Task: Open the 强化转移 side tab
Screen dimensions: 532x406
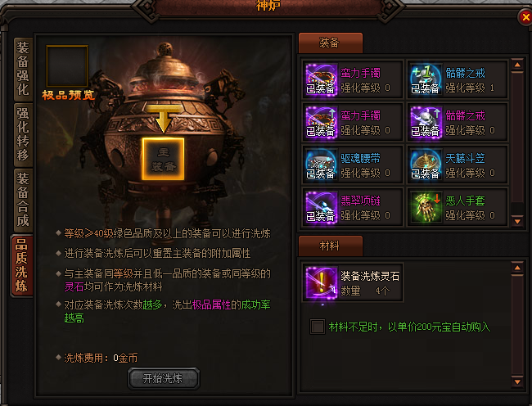Action: (23, 135)
